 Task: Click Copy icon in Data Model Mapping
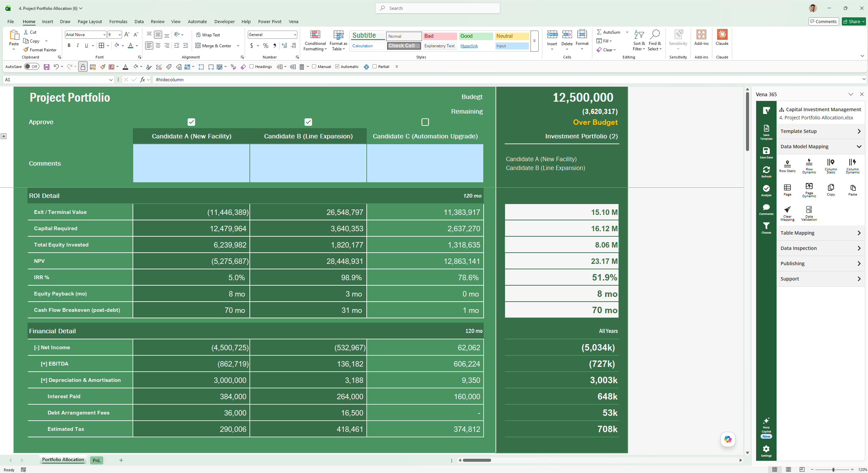(x=831, y=190)
